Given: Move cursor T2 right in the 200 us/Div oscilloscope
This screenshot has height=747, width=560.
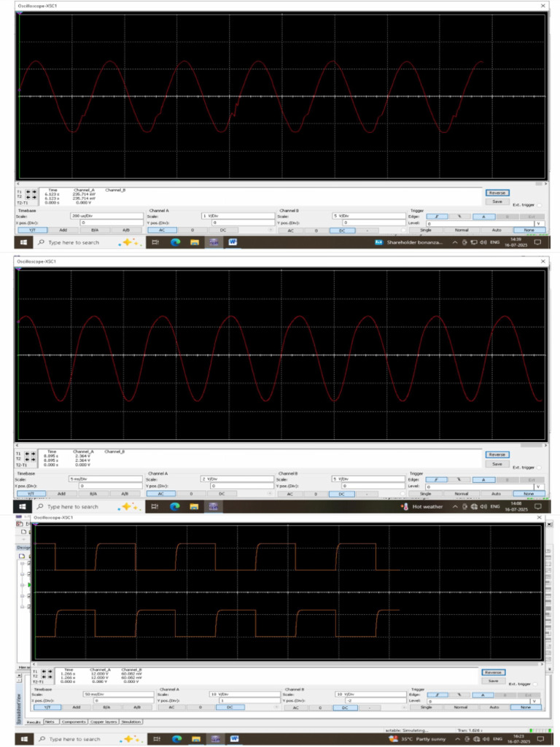Looking at the screenshot, I should coord(34,197).
